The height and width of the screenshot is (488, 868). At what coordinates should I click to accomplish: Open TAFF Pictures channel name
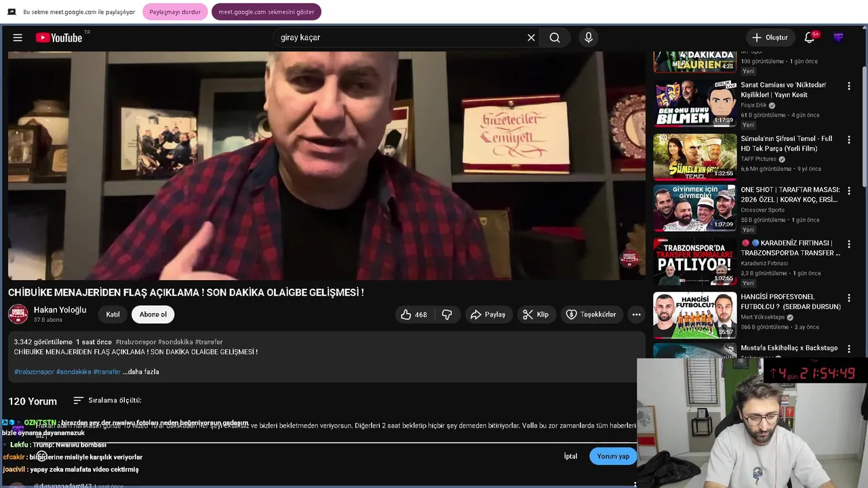coord(759,159)
